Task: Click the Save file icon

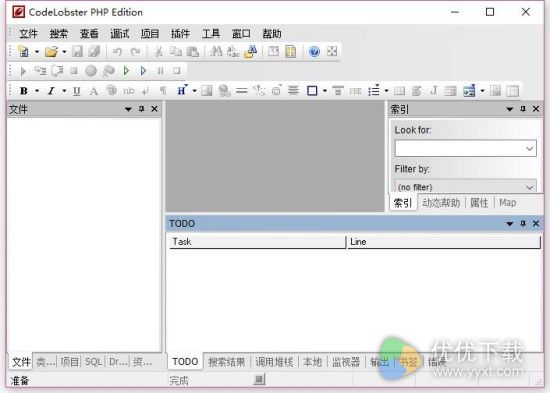Action: point(77,52)
